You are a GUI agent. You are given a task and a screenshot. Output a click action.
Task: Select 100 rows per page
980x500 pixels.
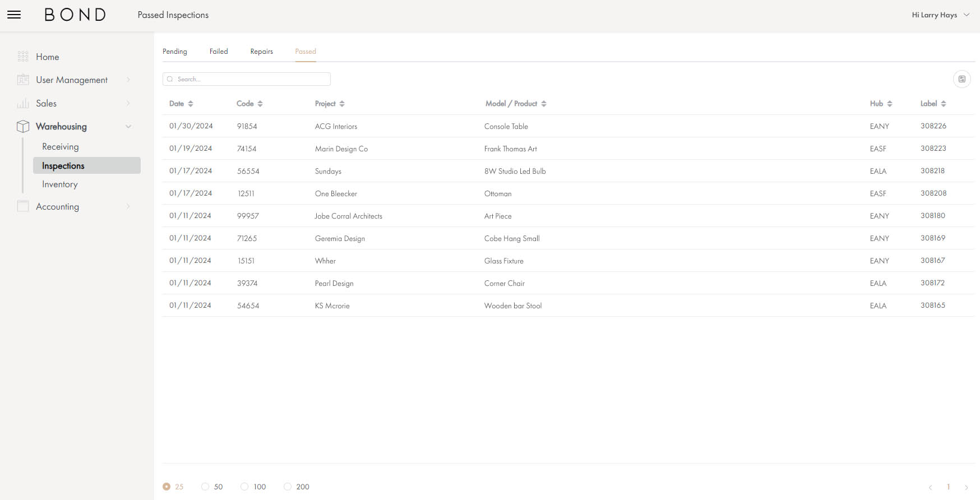tap(244, 487)
